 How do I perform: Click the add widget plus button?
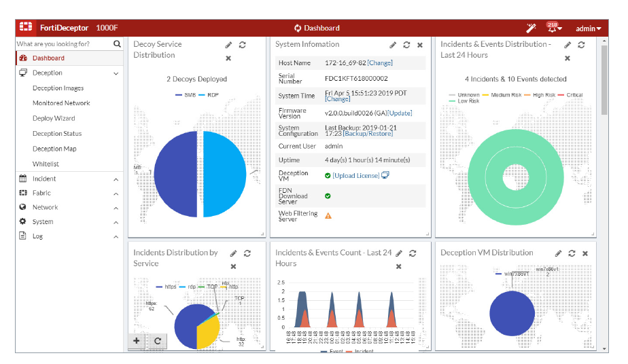tap(137, 341)
